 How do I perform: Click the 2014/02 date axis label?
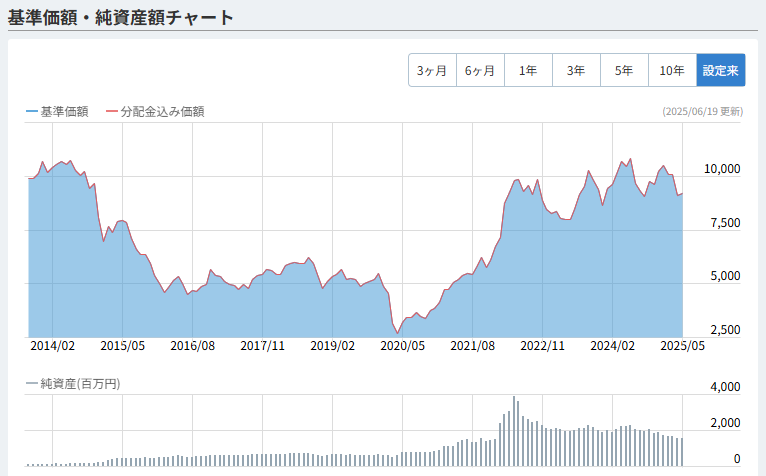pyautogui.click(x=53, y=346)
